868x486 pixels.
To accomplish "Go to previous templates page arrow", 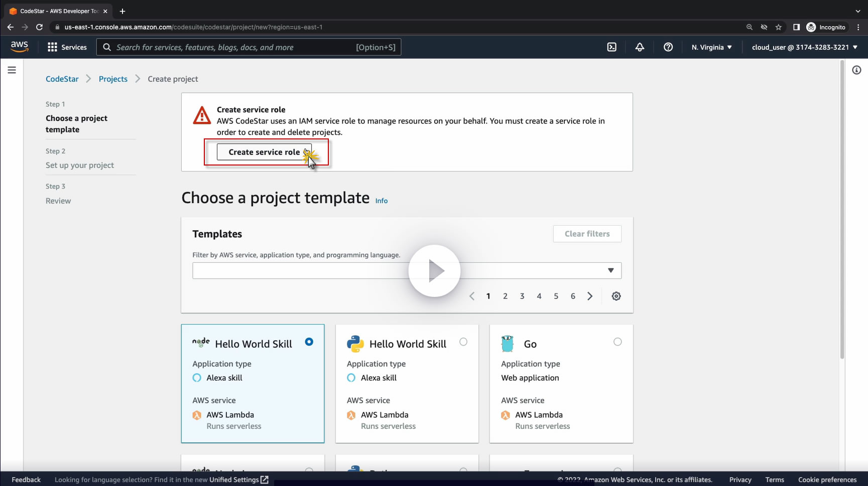I will [472, 296].
